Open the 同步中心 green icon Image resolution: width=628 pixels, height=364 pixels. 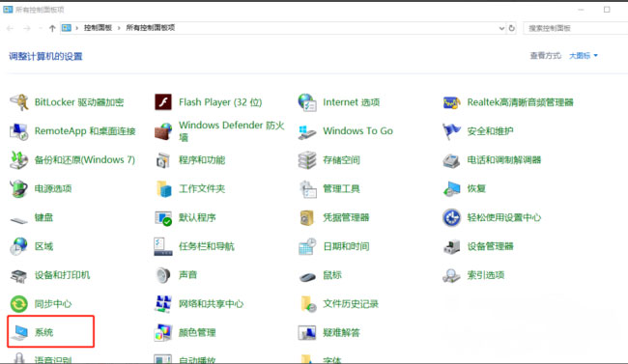point(18,304)
